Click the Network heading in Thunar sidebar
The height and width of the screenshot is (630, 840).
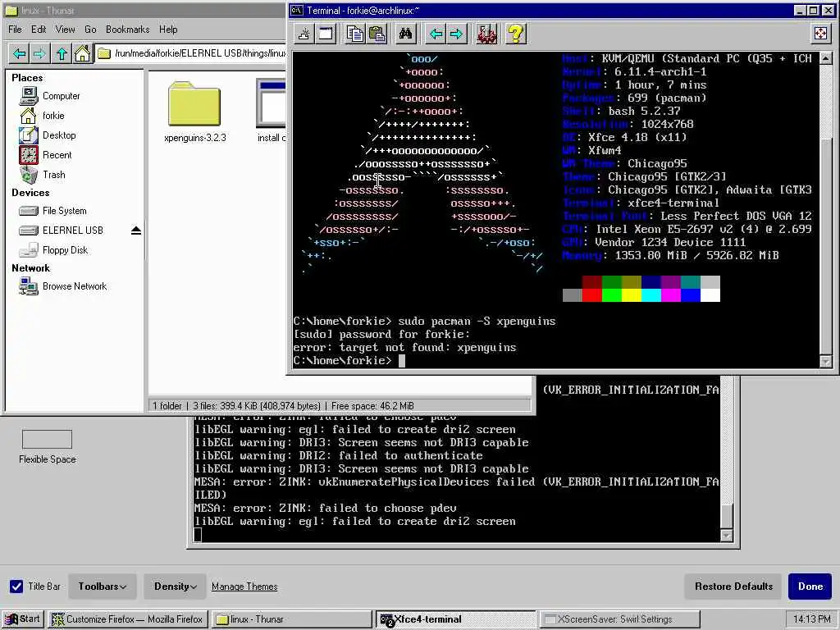tap(30, 268)
